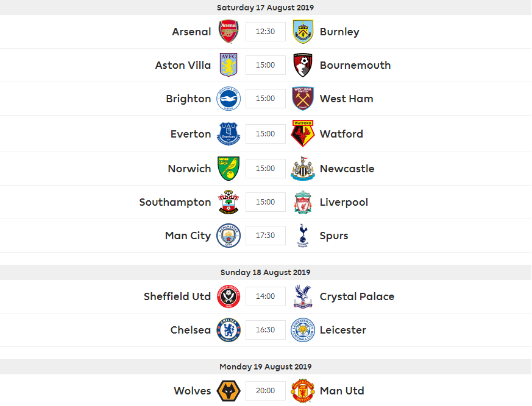Open the Sheffield Utd team name

[177, 296]
